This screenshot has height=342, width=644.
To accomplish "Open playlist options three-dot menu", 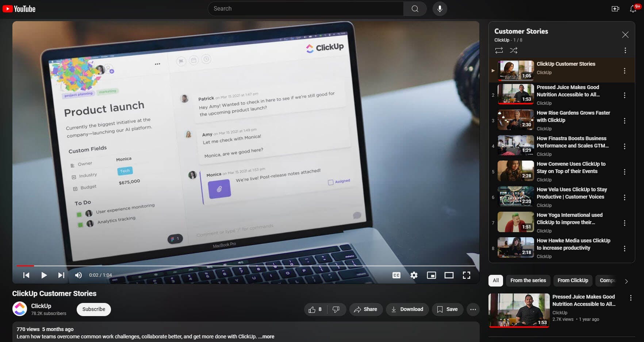I will click(x=625, y=50).
